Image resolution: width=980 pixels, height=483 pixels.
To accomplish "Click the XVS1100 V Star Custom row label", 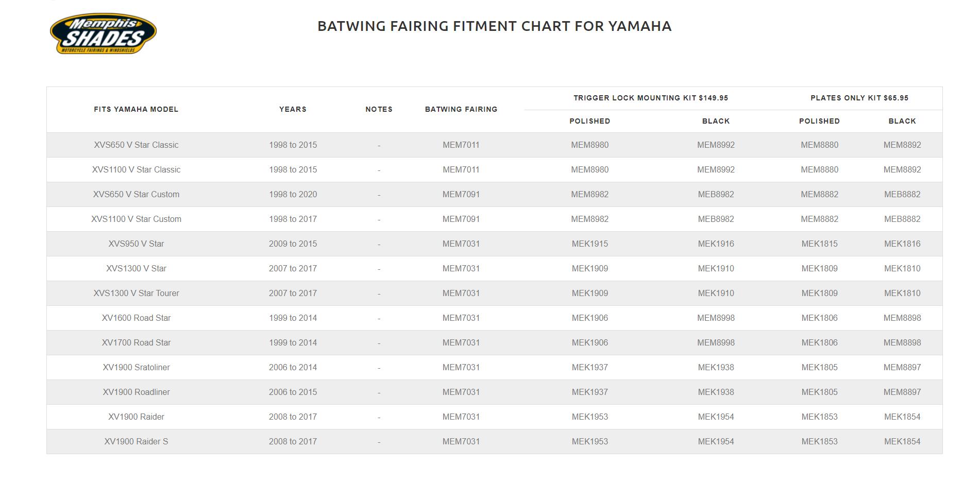I will pos(136,219).
